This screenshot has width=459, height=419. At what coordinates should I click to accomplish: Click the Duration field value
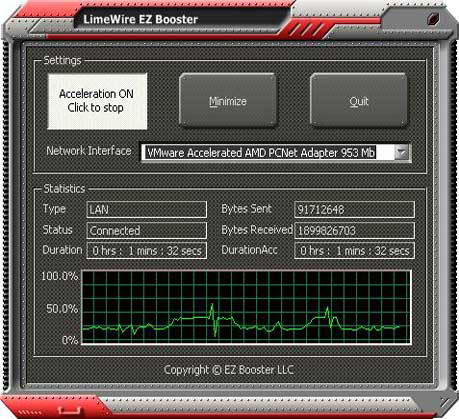[x=147, y=251]
